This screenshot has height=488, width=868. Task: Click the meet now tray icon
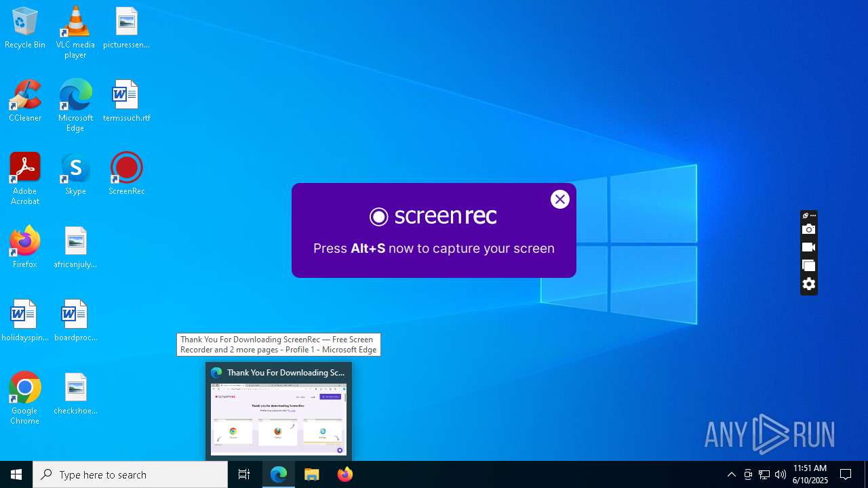coord(748,474)
